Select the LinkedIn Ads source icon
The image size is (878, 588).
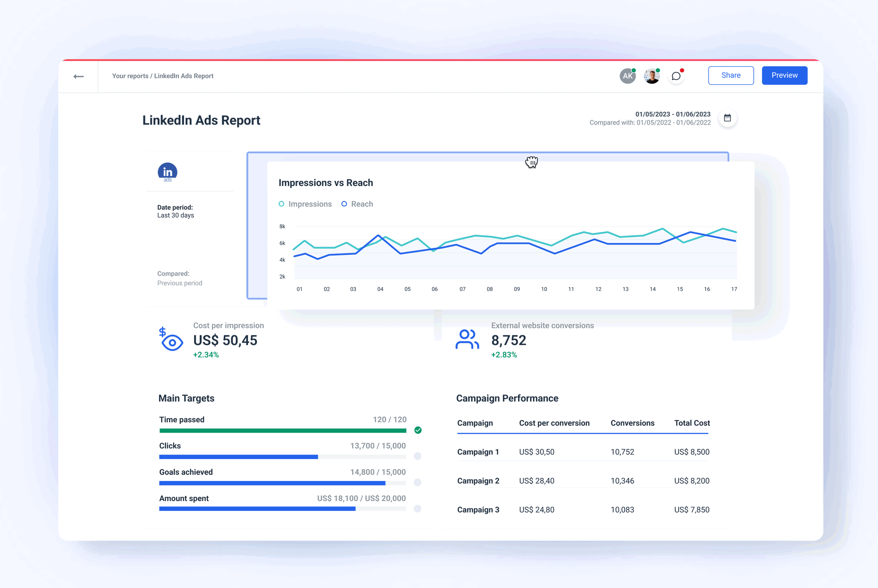pos(167,172)
